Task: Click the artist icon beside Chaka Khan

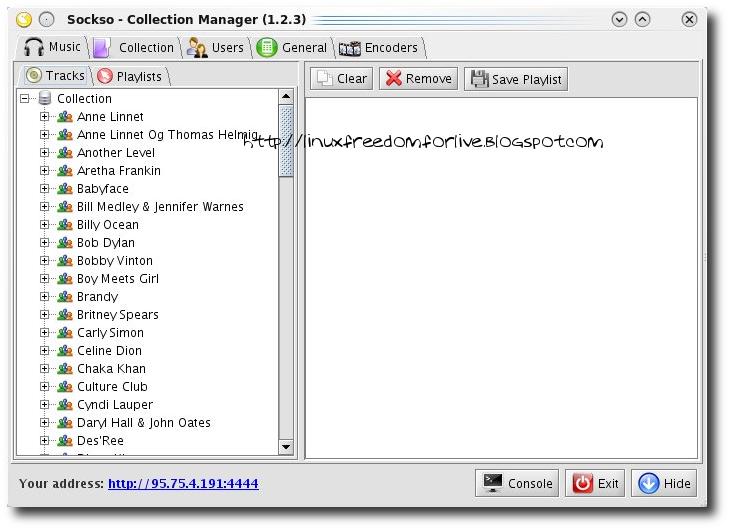Action: coord(65,369)
